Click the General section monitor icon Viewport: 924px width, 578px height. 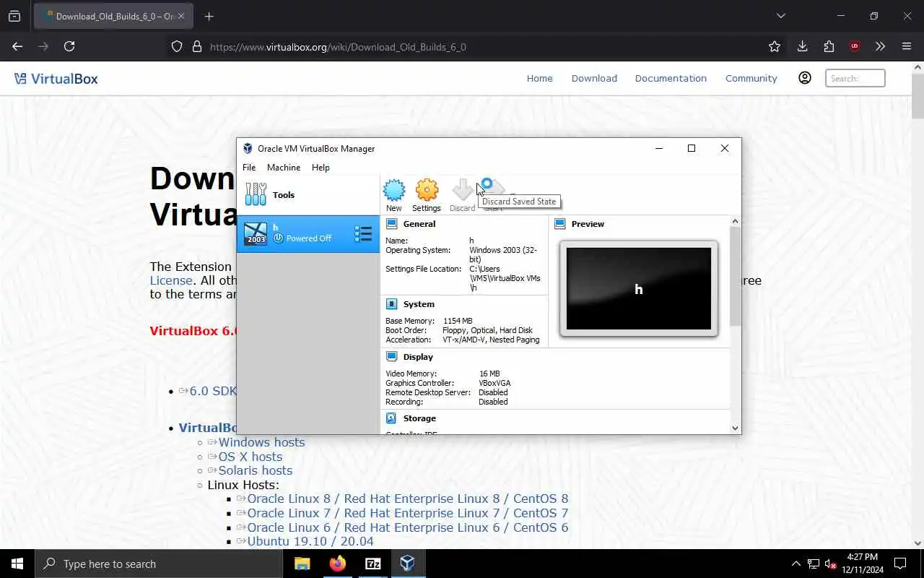[x=392, y=224]
